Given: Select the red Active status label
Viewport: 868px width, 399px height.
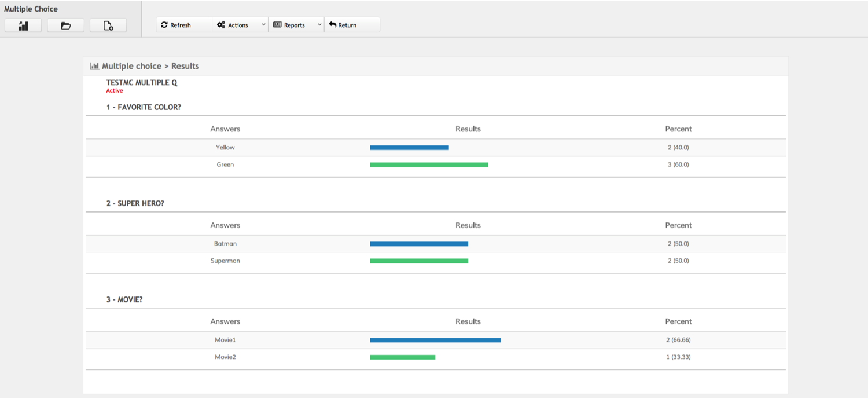Looking at the screenshot, I should coord(115,91).
